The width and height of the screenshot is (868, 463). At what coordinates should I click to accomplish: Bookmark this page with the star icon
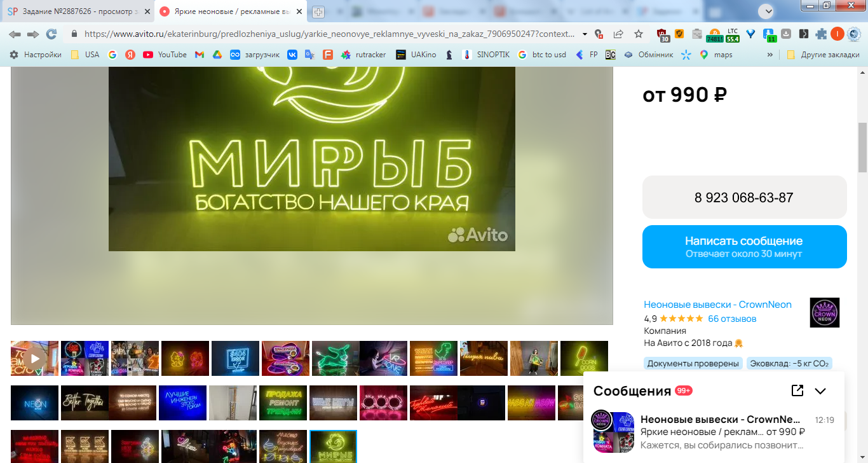pos(639,34)
